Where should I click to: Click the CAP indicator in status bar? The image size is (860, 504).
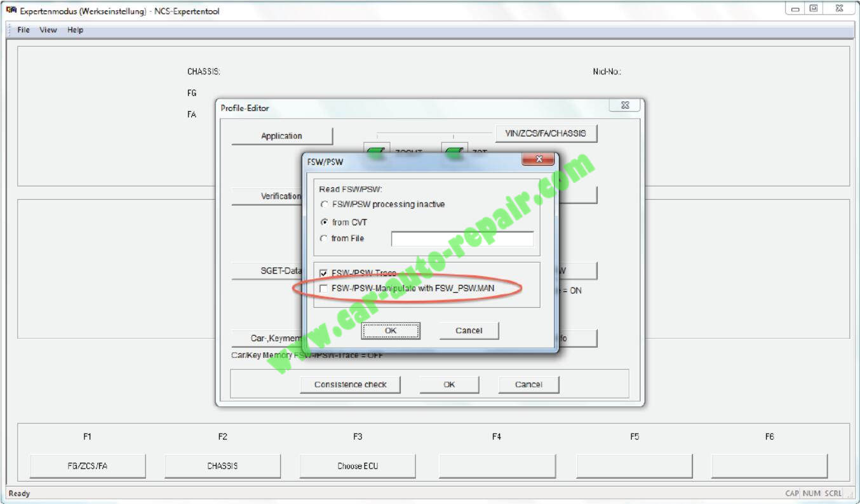pos(792,493)
